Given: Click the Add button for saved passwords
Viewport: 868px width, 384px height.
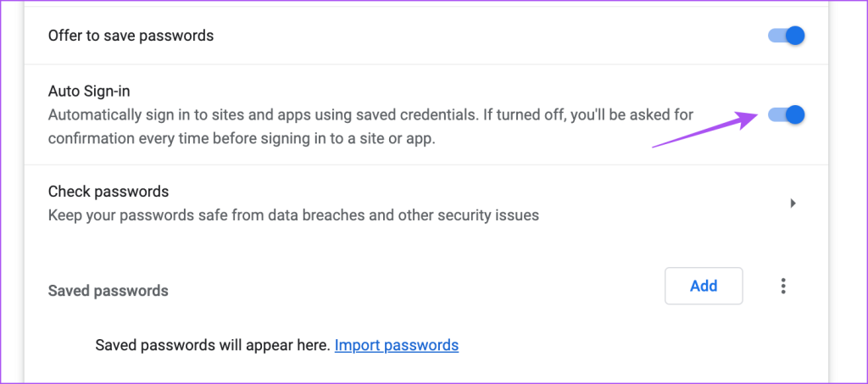Looking at the screenshot, I should click(704, 286).
